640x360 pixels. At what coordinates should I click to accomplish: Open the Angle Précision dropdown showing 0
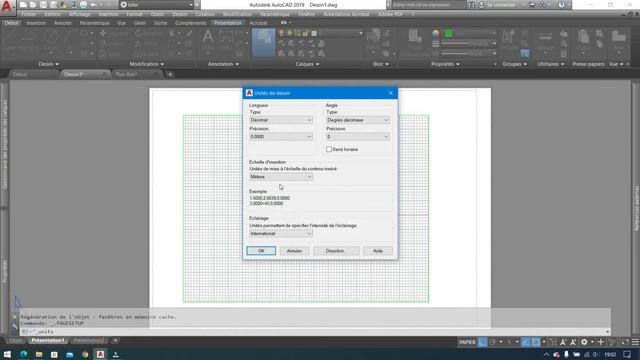358,137
